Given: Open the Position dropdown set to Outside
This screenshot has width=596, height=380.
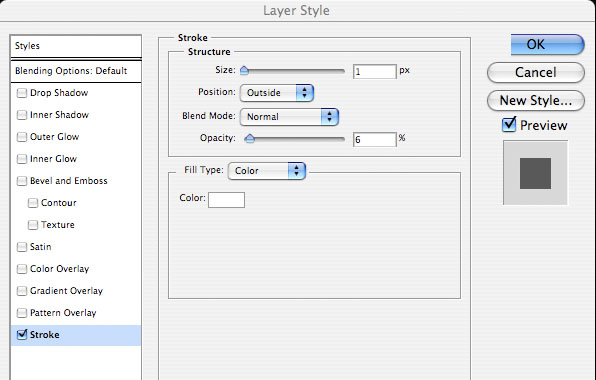Looking at the screenshot, I should [277, 93].
